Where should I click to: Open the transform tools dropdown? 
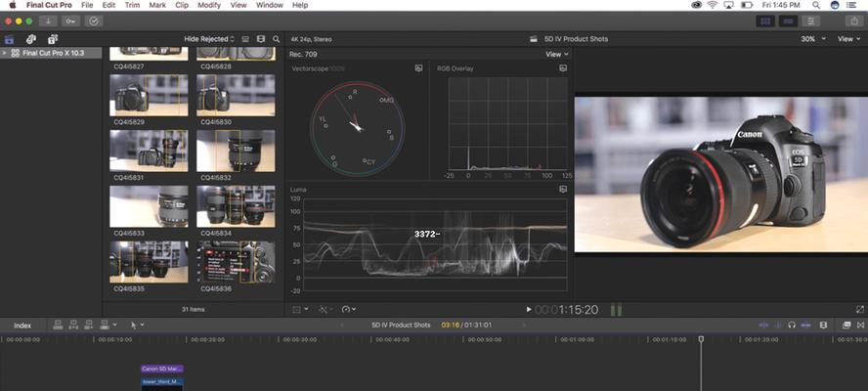300,310
